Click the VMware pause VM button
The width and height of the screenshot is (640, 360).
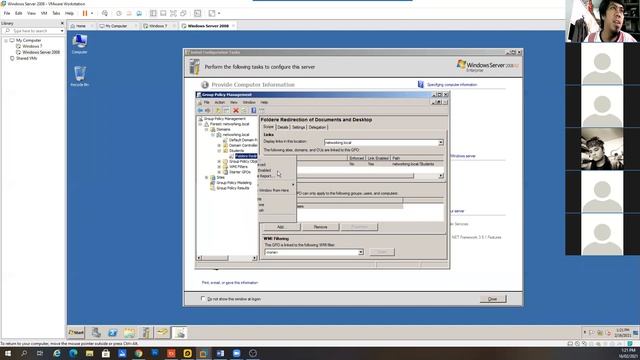[85, 13]
